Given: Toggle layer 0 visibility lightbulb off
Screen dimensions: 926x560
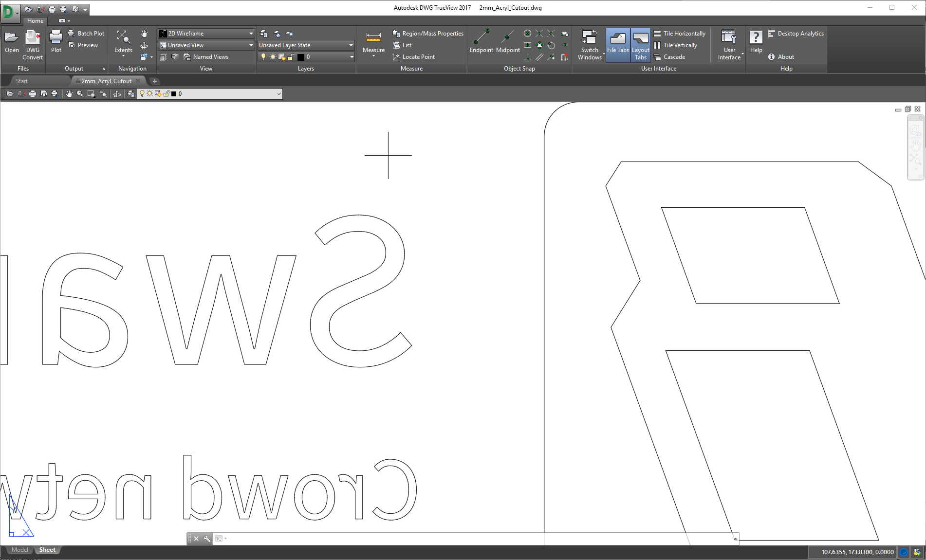Looking at the screenshot, I should pyautogui.click(x=263, y=57).
